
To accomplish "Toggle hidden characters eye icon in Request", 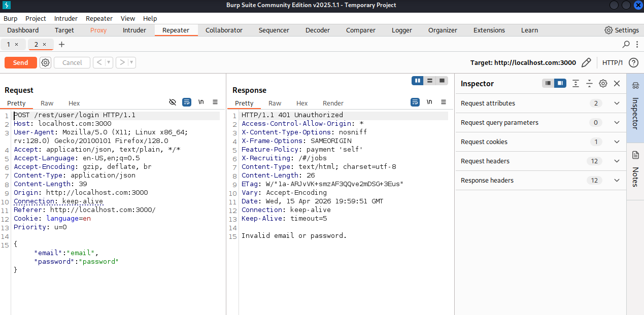I will [x=173, y=102].
